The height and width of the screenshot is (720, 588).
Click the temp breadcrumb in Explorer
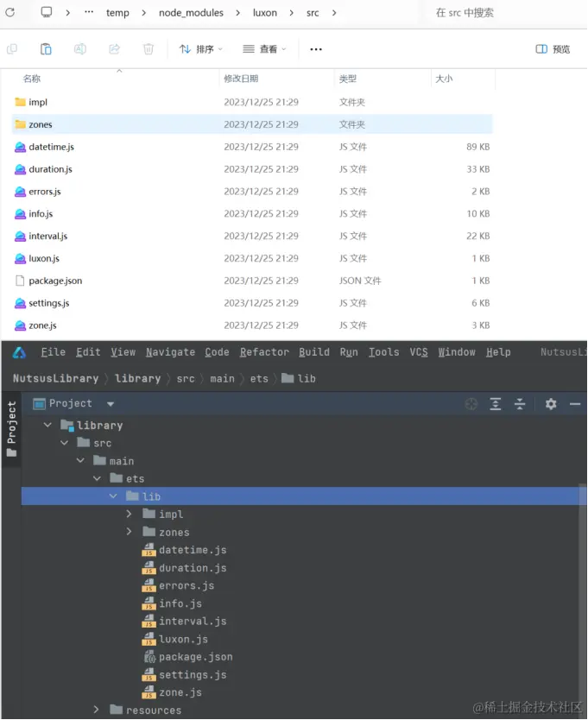tap(117, 13)
